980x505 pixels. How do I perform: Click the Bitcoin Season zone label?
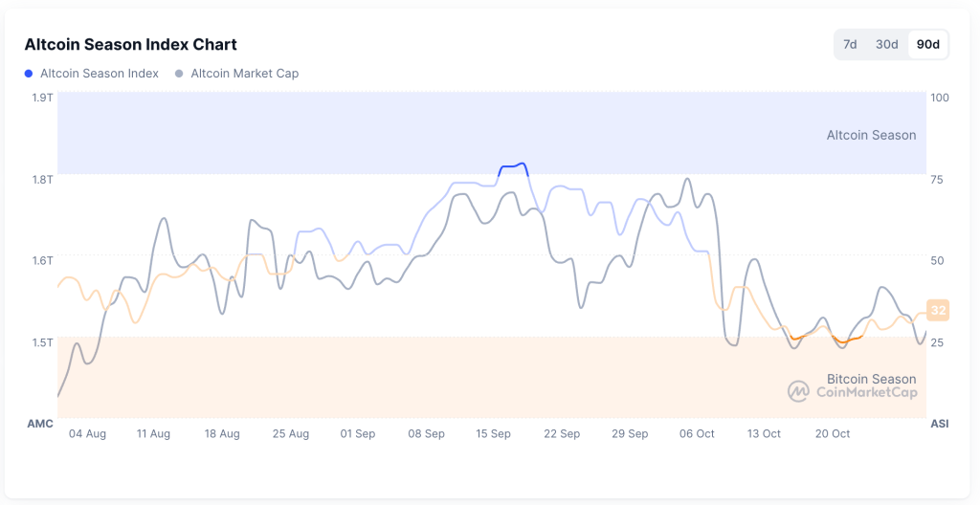[871, 379]
